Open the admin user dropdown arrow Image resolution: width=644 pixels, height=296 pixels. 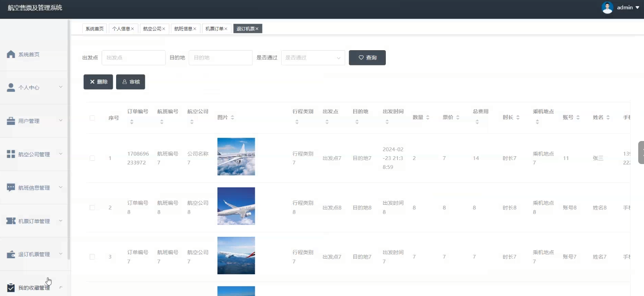click(x=637, y=7)
